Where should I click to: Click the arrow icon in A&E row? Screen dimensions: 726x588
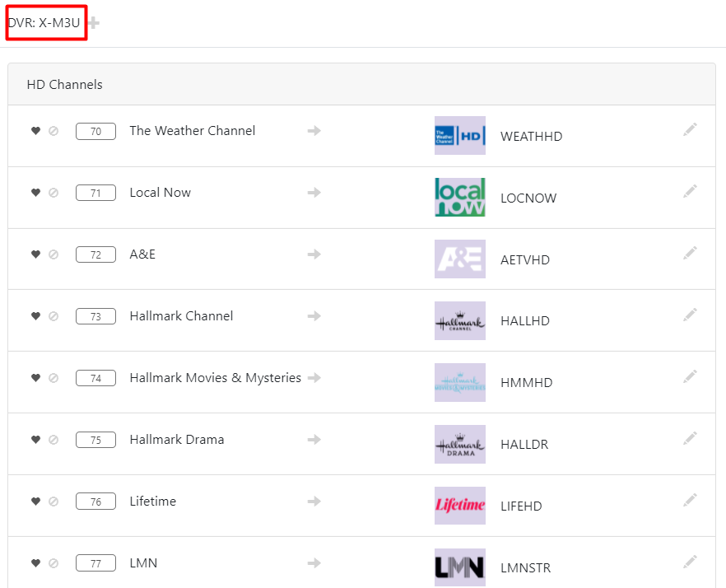[314, 254]
